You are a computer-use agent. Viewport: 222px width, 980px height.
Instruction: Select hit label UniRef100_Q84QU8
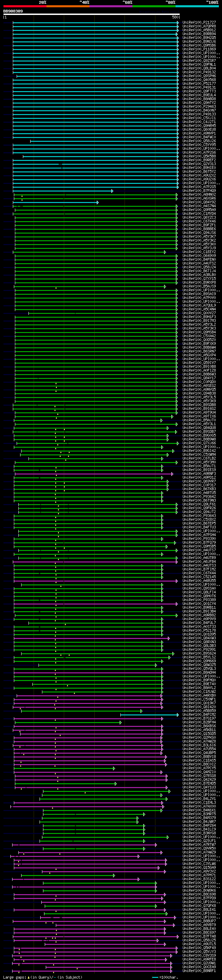tap(199, 428)
